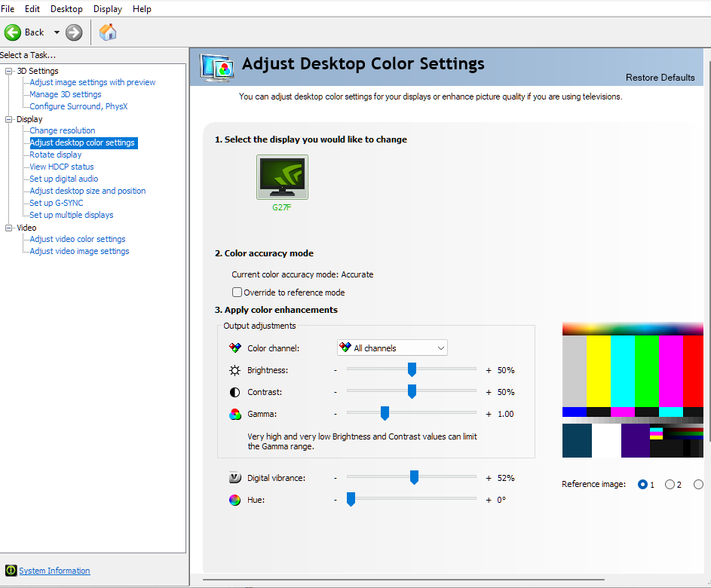The image size is (711, 588).
Task: Click the Color channel RGB icon
Action: tap(235, 348)
